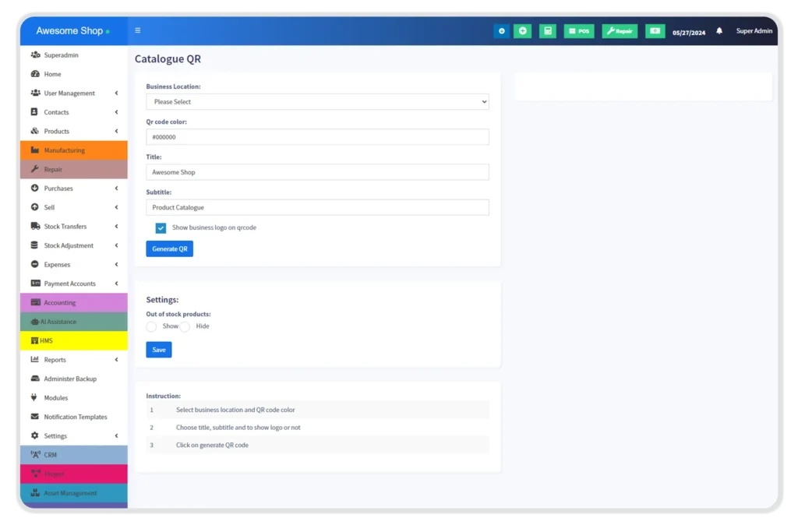Screen dimensions: 798x532
Task: Click the Generate QR button
Action: tap(169, 249)
